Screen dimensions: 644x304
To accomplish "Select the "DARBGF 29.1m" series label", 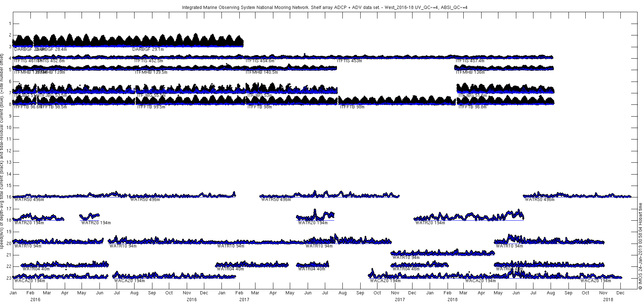I will click(148, 49).
